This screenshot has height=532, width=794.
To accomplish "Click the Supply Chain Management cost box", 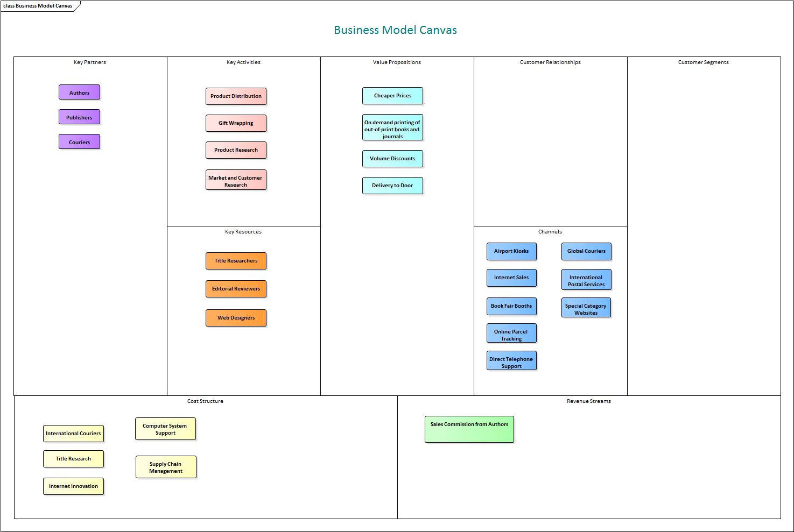I will 166,467.
